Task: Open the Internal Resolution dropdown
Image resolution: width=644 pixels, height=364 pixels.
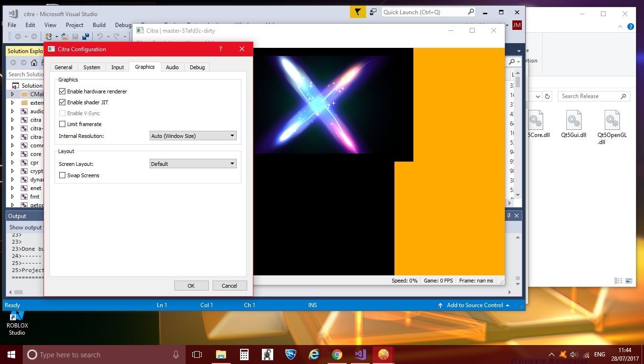Action: pyautogui.click(x=193, y=136)
